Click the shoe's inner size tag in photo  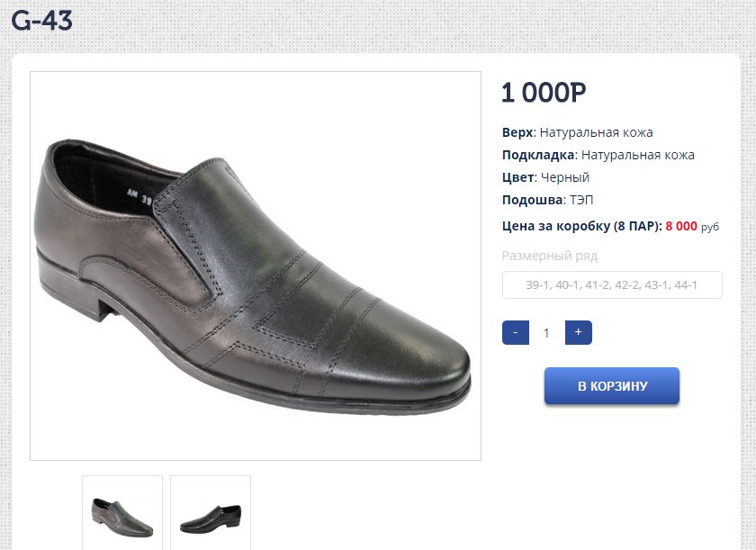[139, 194]
